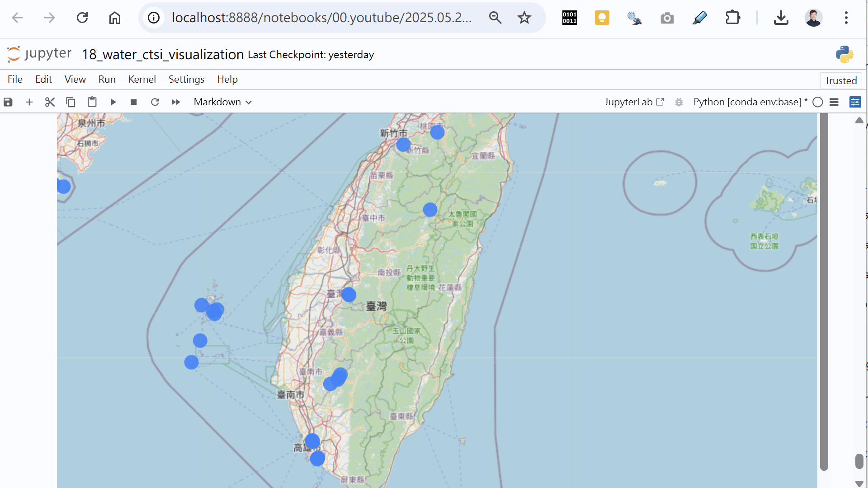The width and height of the screenshot is (868, 488).
Task: Paste a cell from the clipboard
Action: click(x=92, y=102)
